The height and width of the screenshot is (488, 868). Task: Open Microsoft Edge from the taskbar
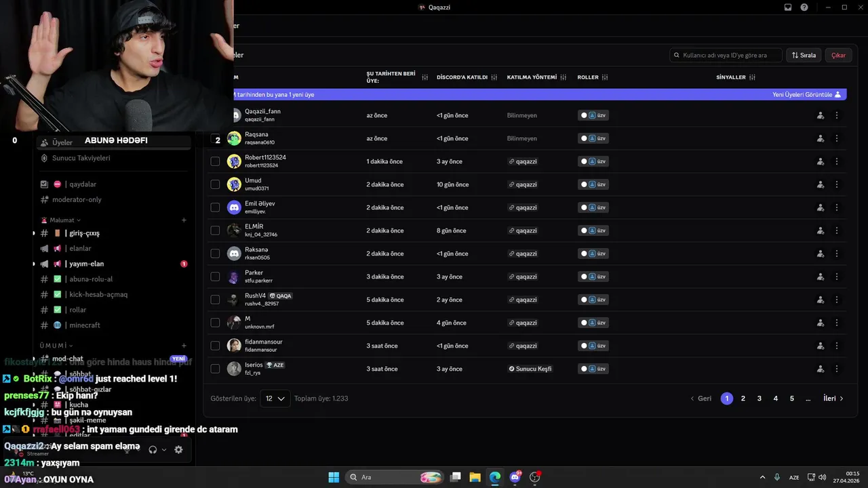(x=495, y=477)
